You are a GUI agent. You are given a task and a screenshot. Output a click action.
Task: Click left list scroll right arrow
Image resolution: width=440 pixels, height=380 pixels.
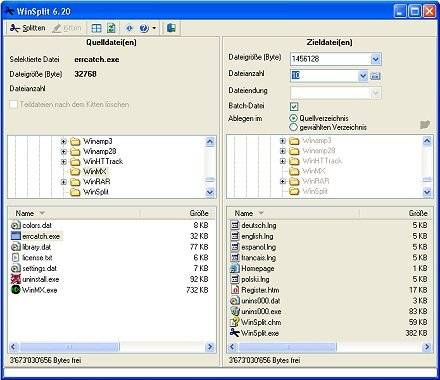(210, 347)
